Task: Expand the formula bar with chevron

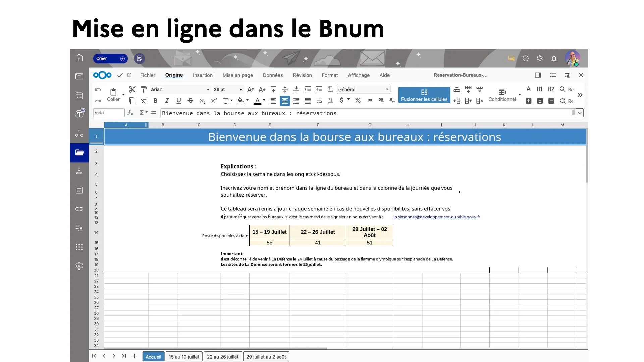Action: [x=580, y=113]
